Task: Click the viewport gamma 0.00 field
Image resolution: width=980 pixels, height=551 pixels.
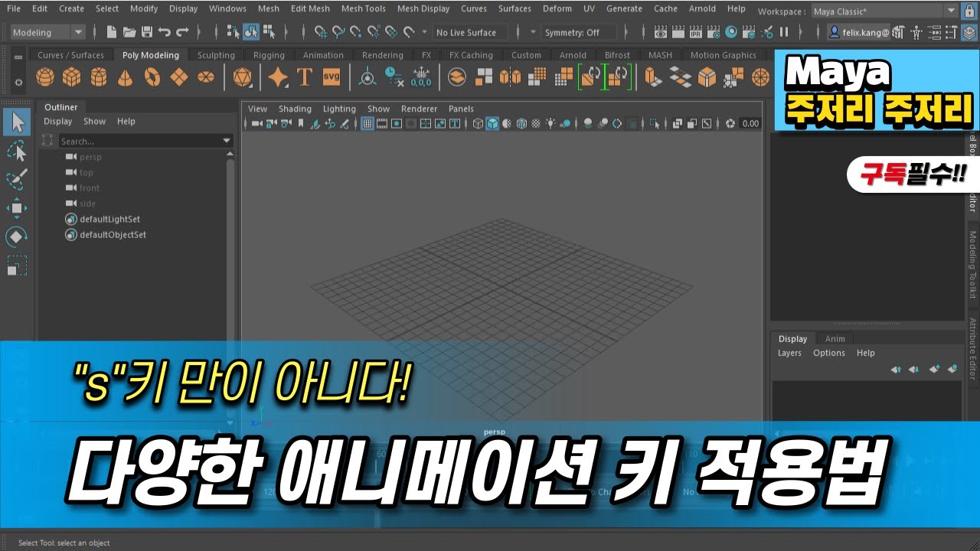Action: 750,123
